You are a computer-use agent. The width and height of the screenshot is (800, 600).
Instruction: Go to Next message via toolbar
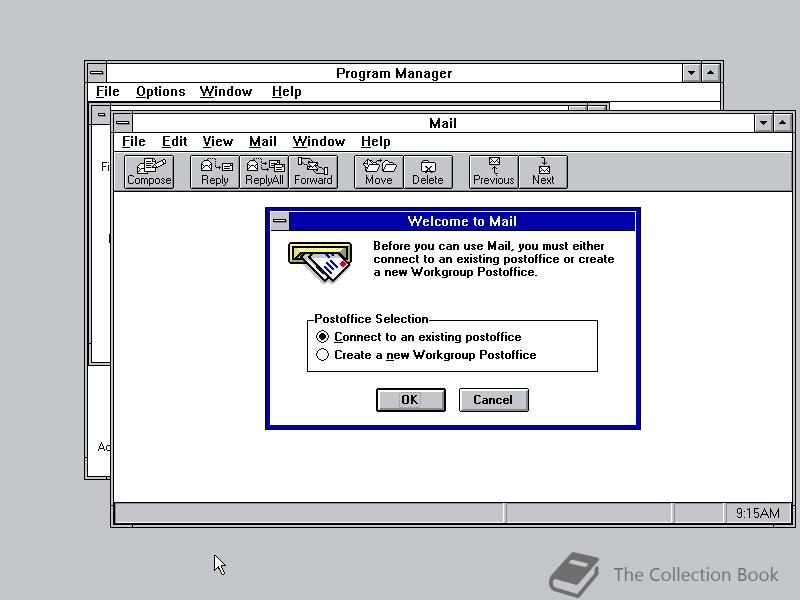(x=543, y=172)
